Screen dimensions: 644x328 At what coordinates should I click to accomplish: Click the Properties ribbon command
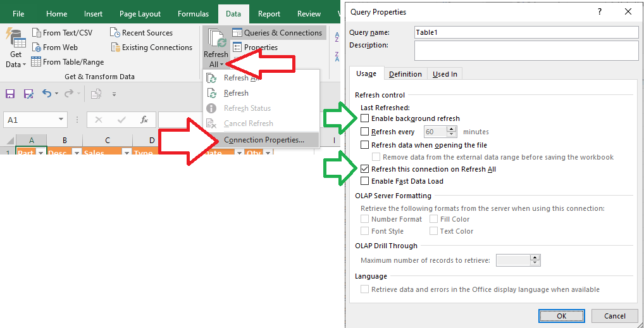pos(255,47)
